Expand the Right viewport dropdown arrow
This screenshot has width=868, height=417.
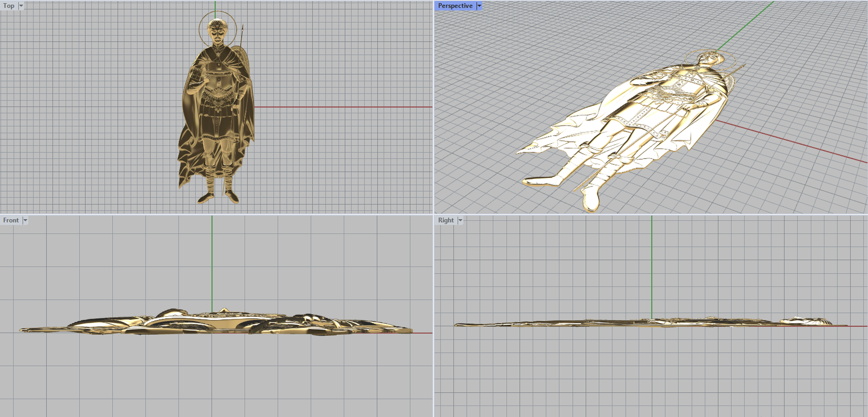460,220
